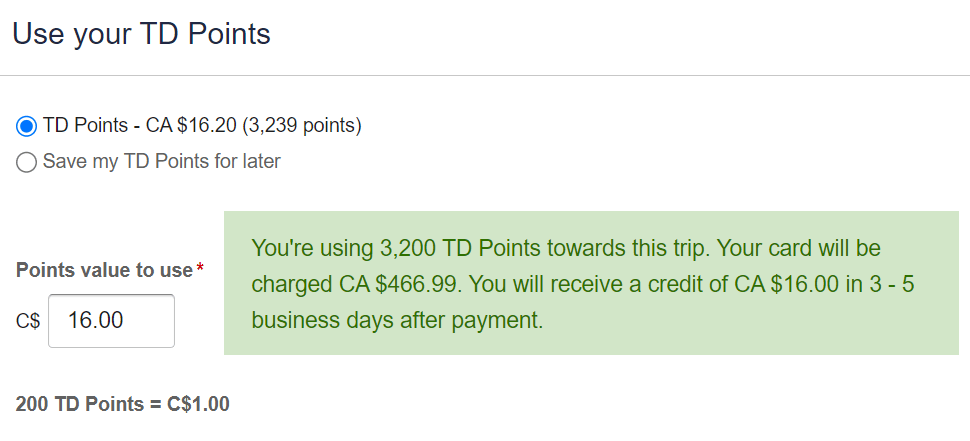The width and height of the screenshot is (970, 441).
Task: Click the 16.00 value inside the input
Action: 95,321
